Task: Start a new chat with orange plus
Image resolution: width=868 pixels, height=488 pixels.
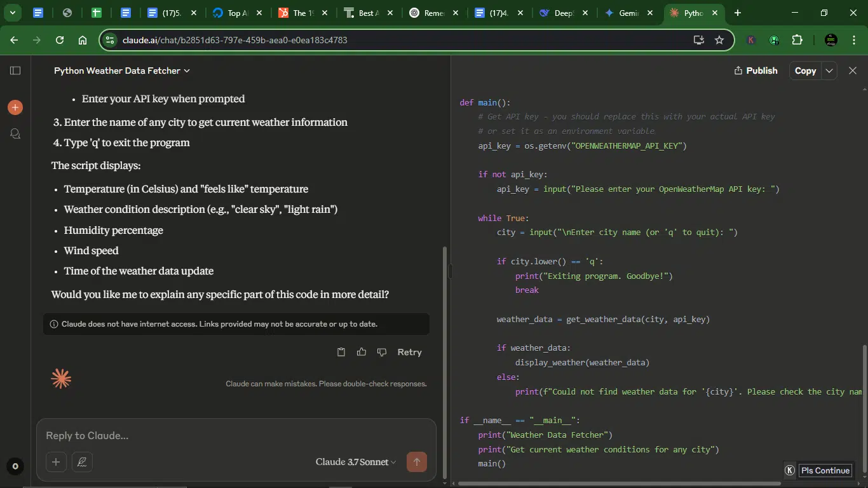Action: click(x=15, y=107)
